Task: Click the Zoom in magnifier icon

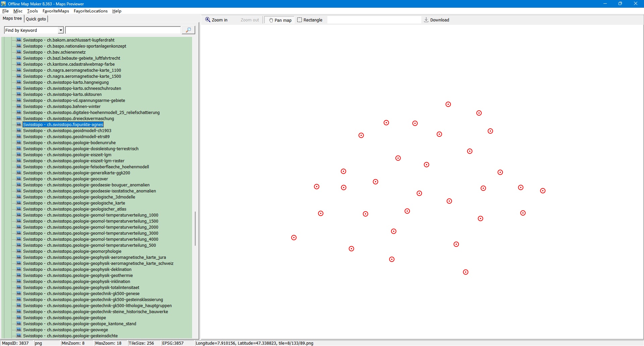Action: (208, 20)
